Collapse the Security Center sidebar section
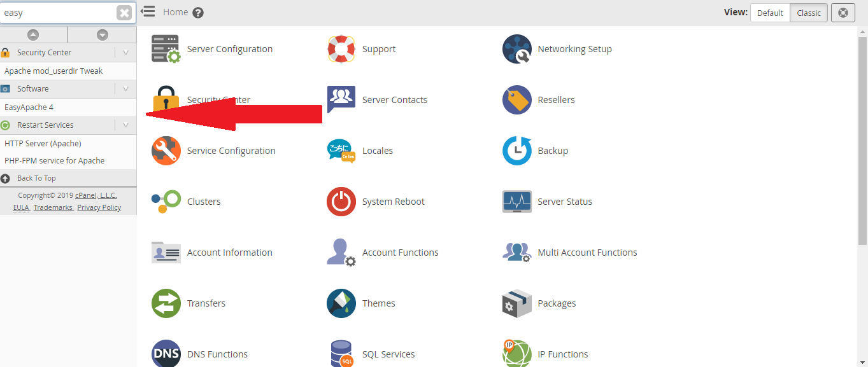 [x=125, y=53]
